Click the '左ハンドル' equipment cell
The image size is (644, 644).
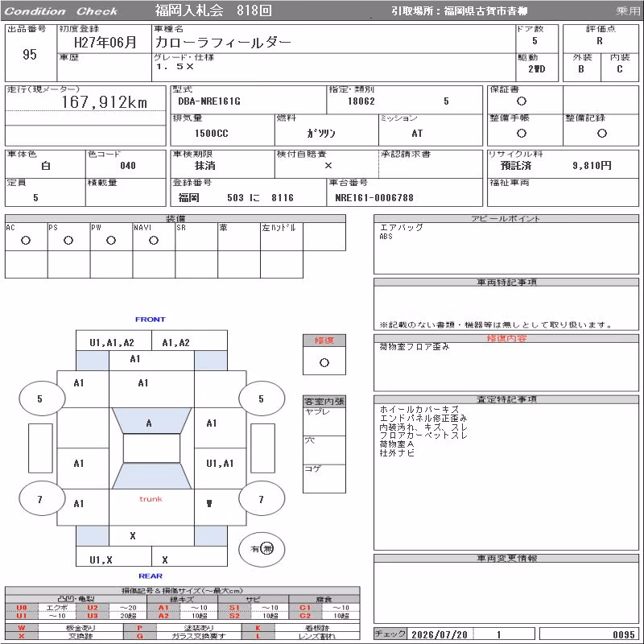(282, 237)
